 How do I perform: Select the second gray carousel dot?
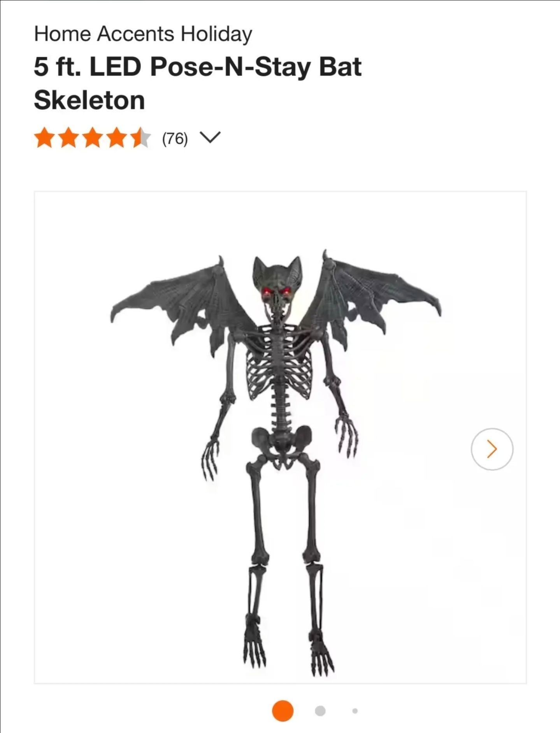coord(320,710)
